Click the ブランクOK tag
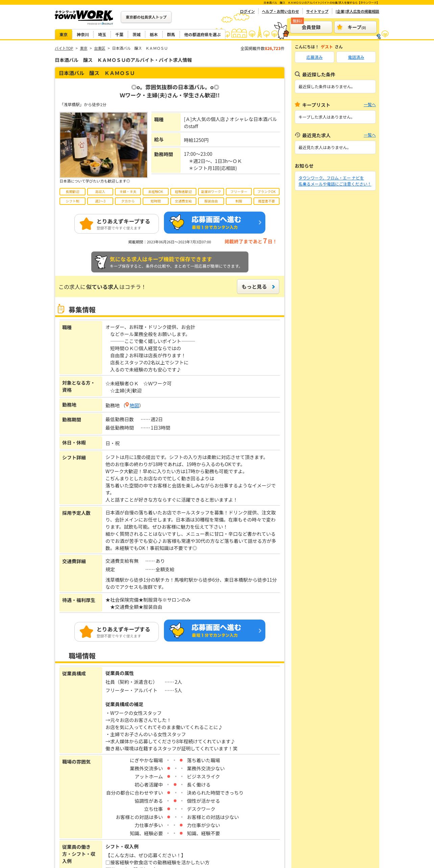This screenshot has height=868, width=434. (x=266, y=192)
